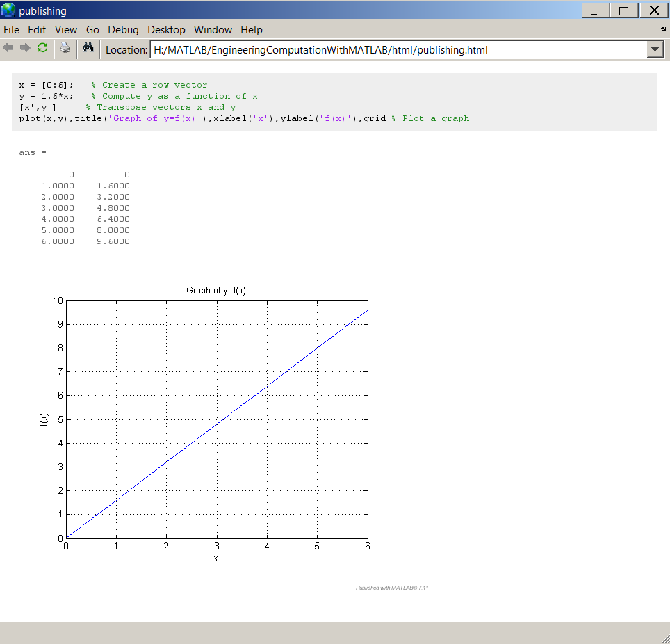Open the File menu

pyautogui.click(x=11, y=30)
